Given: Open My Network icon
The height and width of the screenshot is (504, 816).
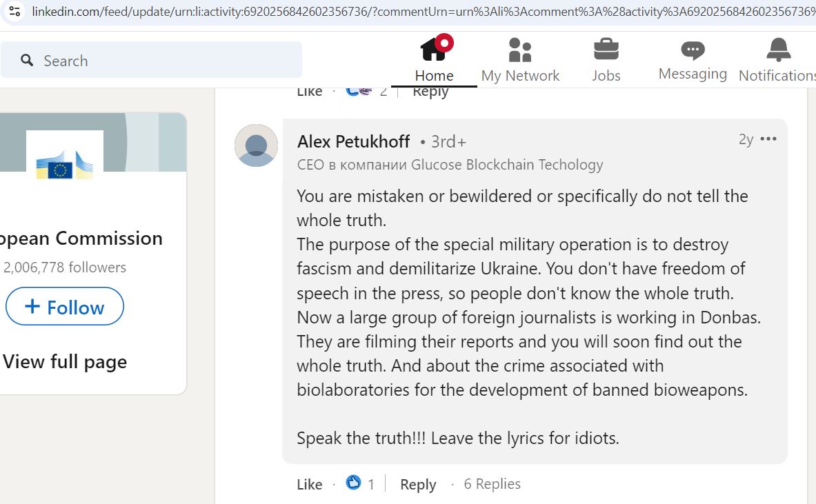Looking at the screenshot, I should coord(520,50).
